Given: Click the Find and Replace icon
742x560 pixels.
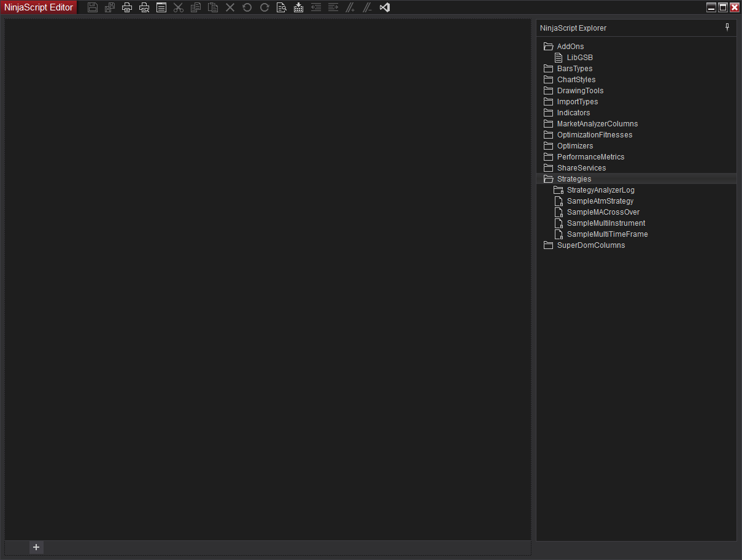Looking at the screenshot, I should coord(282,7).
